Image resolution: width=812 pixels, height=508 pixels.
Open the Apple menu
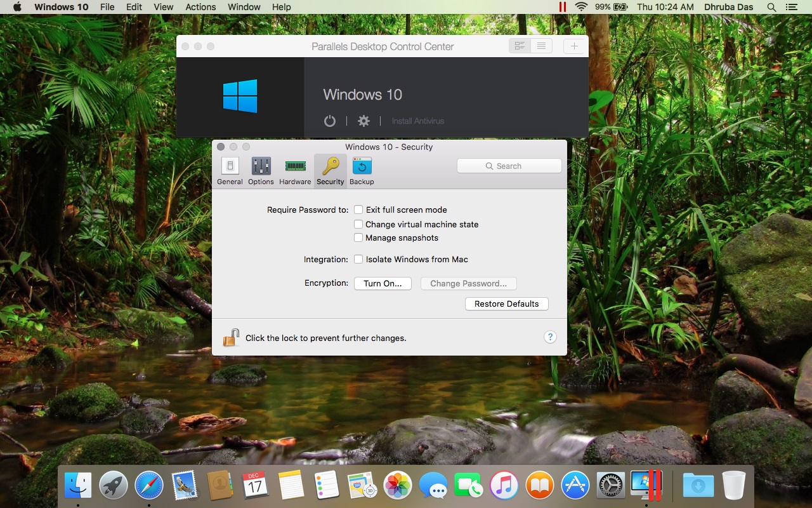17,7
